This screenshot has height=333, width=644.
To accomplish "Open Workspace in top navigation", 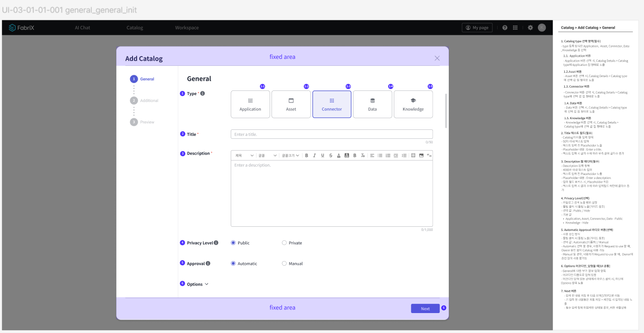I will click(x=187, y=28).
